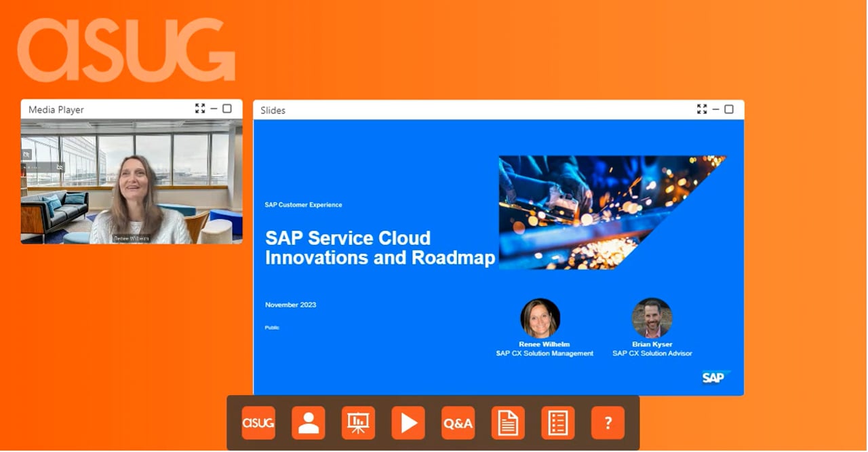The image size is (868, 452).
Task: Click 'SAP Customer Experience' text
Action: [x=303, y=205]
